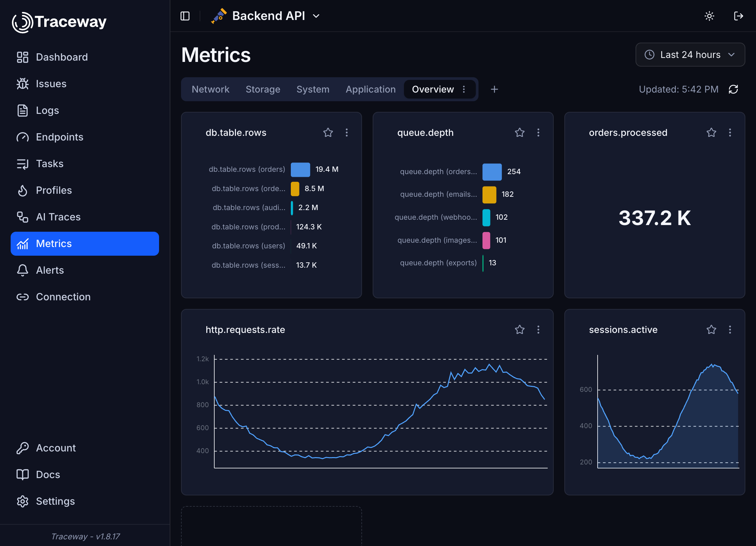Star the http.requests.rate chart
This screenshot has height=546, width=756.
(x=520, y=330)
